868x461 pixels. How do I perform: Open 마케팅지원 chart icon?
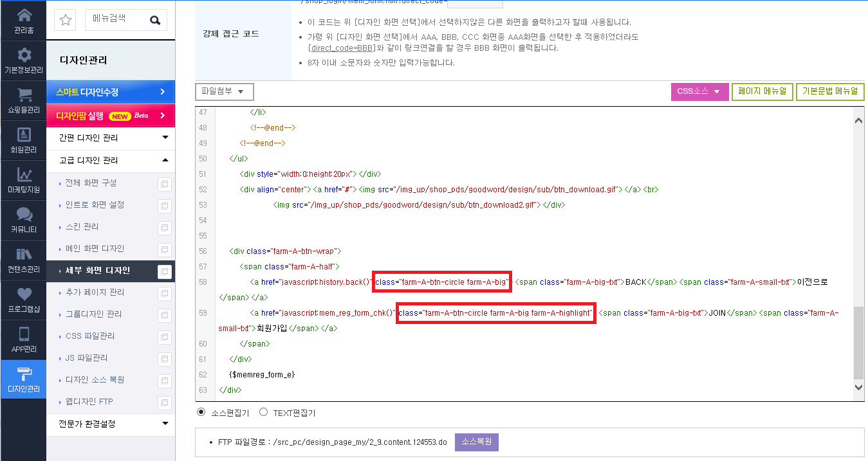tap(24, 175)
